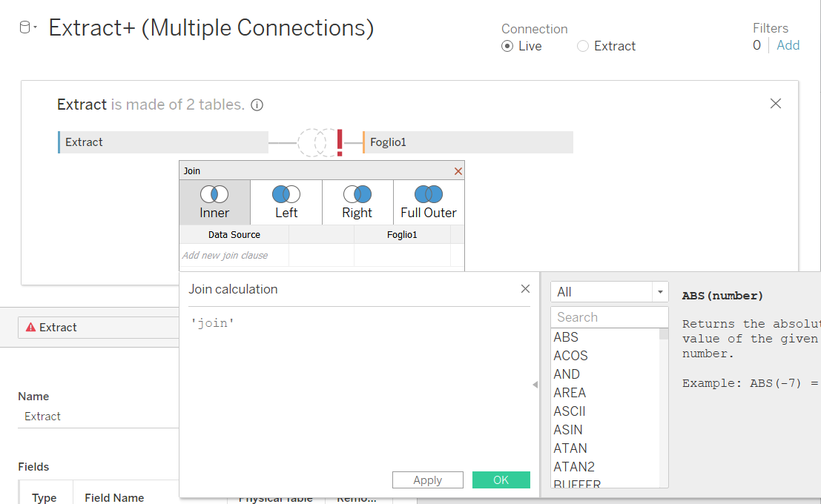The height and width of the screenshot is (504, 821).
Task: Choose the Left join type
Action: click(286, 202)
